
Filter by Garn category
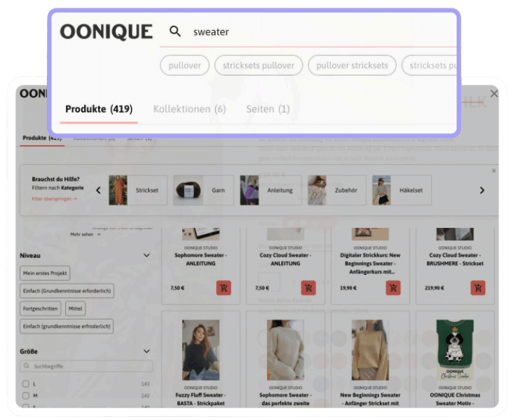pyautogui.click(x=203, y=190)
